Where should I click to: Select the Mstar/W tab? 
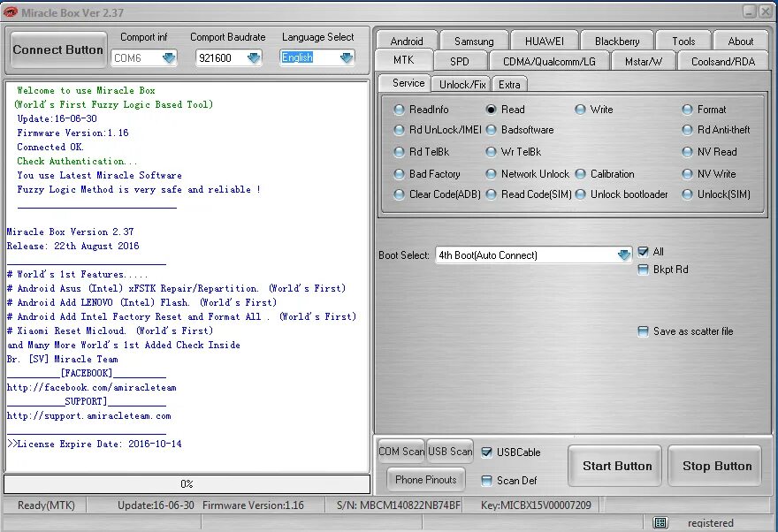[643, 62]
